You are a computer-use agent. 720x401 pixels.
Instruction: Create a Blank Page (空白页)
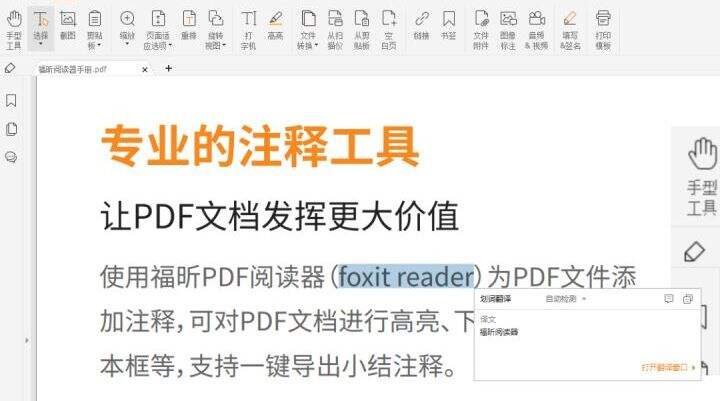(x=389, y=29)
